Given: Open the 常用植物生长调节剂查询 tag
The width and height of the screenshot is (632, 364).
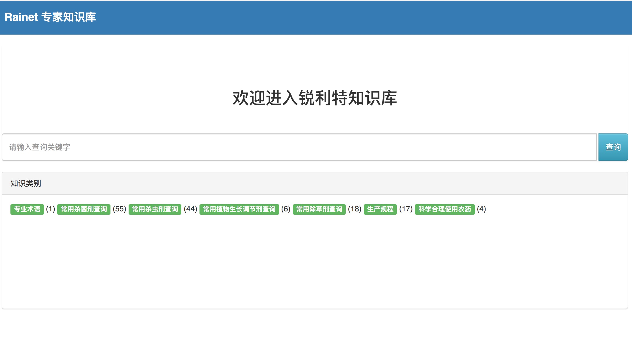Looking at the screenshot, I should [x=239, y=209].
